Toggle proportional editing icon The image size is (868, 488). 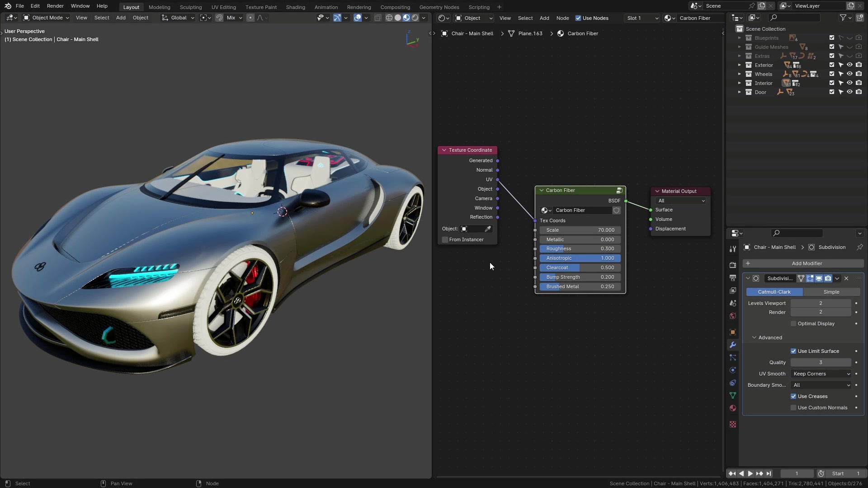[250, 18]
